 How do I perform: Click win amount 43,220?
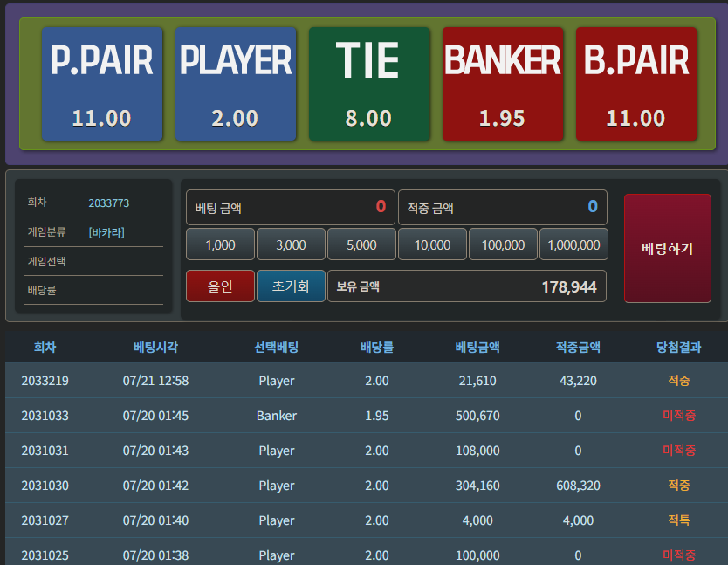pyautogui.click(x=578, y=381)
